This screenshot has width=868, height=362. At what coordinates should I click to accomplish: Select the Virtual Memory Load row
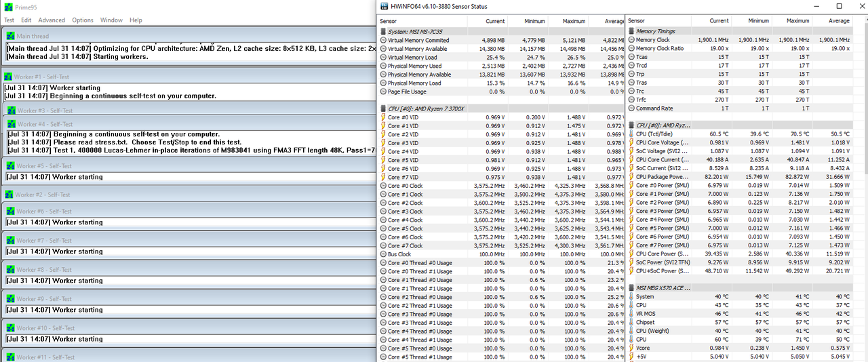click(x=501, y=57)
